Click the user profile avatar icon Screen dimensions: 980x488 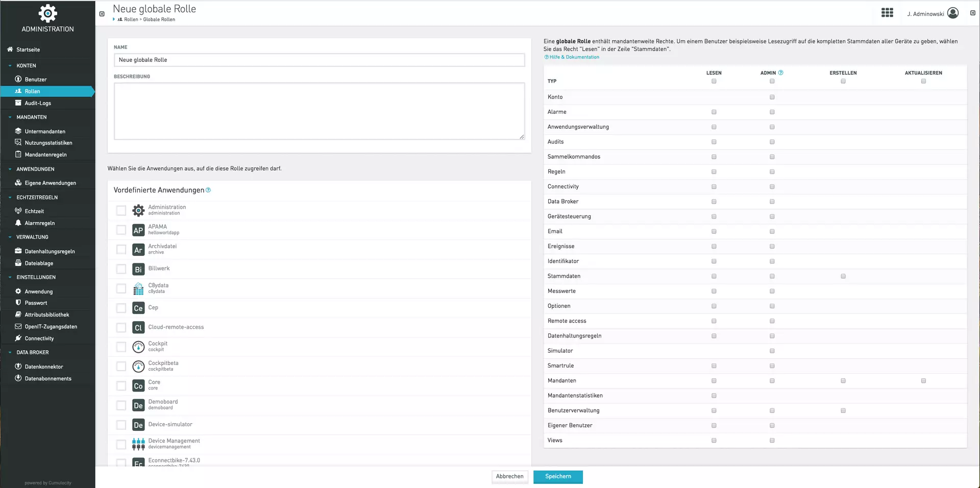(952, 13)
